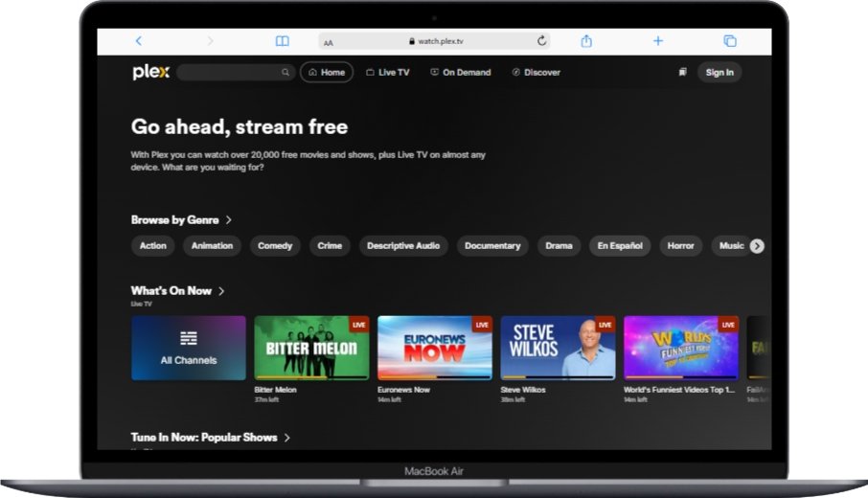Open AA reader text options
This screenshot has height=498, width=868.
click(x=329, y=42)
